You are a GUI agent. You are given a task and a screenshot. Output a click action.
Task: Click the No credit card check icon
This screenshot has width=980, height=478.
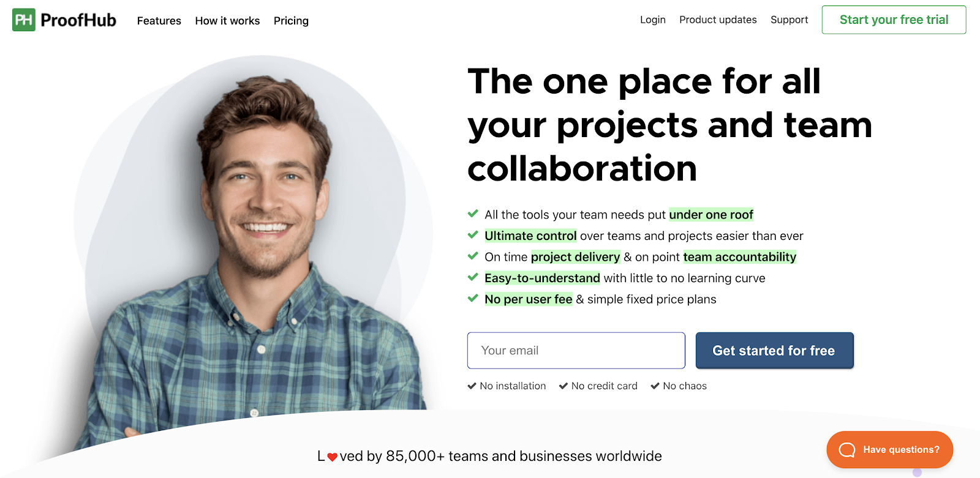click(x=563, y=386)
